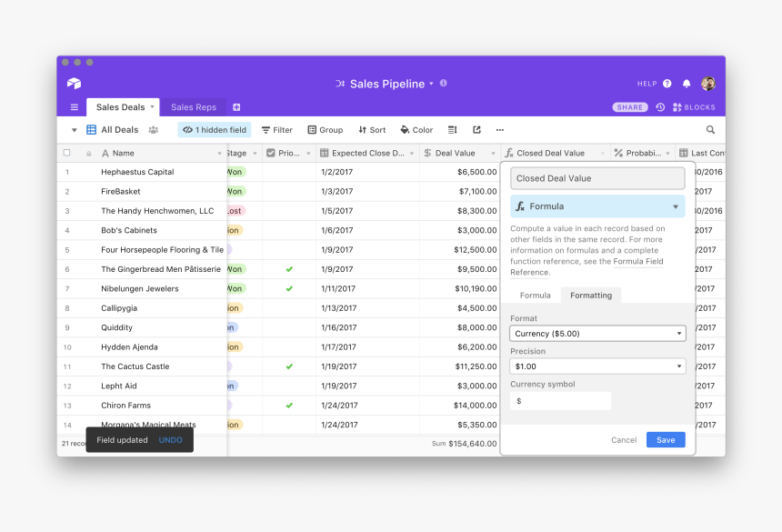Toggle the select-all rows checkbox in header
The width and height of the screenshot is (782, 532).
66,154
